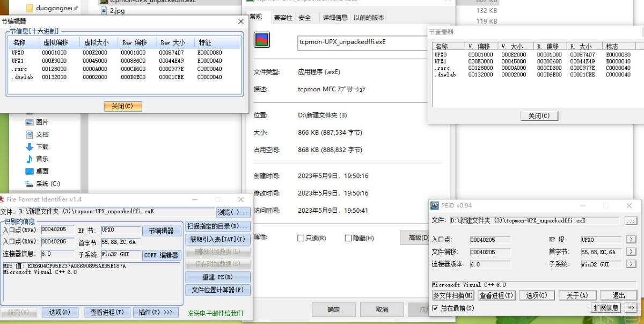Select the .dswlab row in 节查看器

tap(536, 75)
